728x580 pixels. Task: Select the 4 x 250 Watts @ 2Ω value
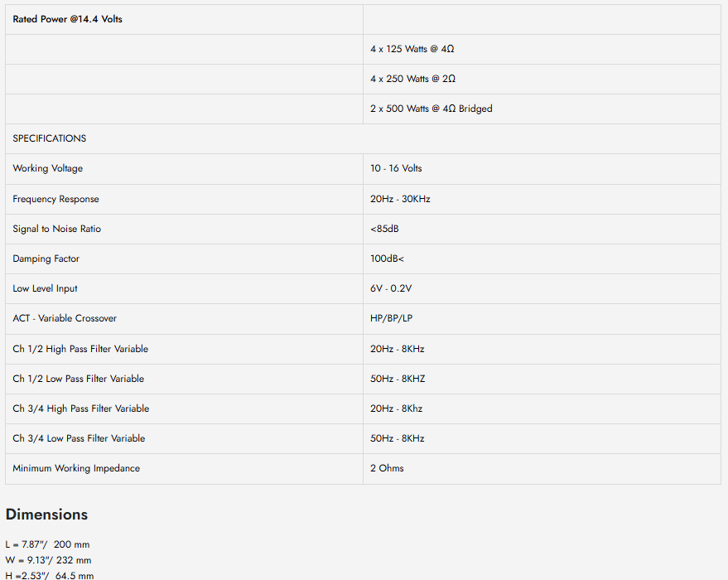[x=412, y=79]
